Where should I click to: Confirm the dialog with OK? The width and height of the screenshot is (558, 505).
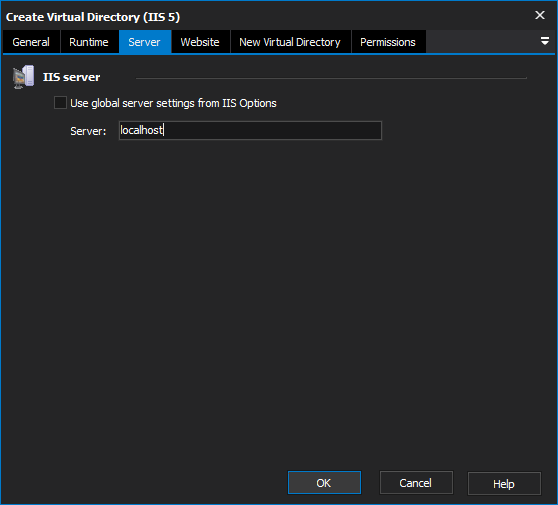tap(324, 483)
